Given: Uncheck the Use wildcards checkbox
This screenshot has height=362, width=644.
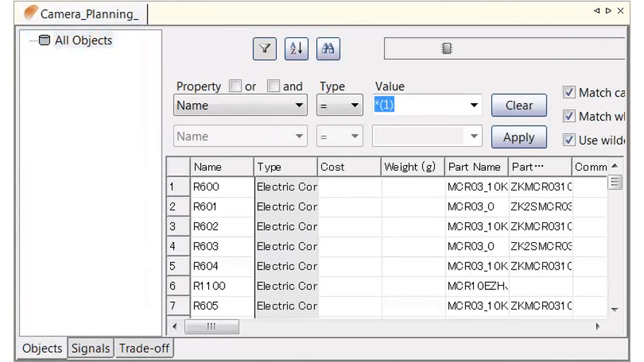Looking at the screenshot, I should [568, 140].
